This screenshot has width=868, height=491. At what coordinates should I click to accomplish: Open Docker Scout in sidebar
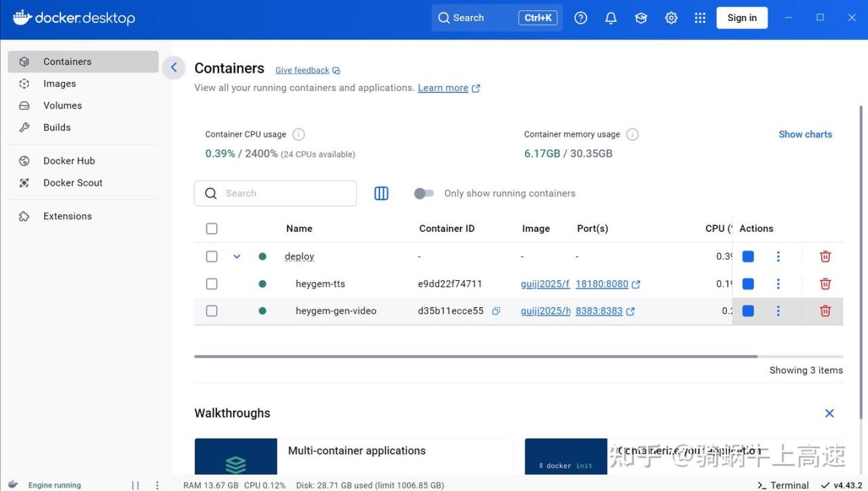(x=73, y=182)
